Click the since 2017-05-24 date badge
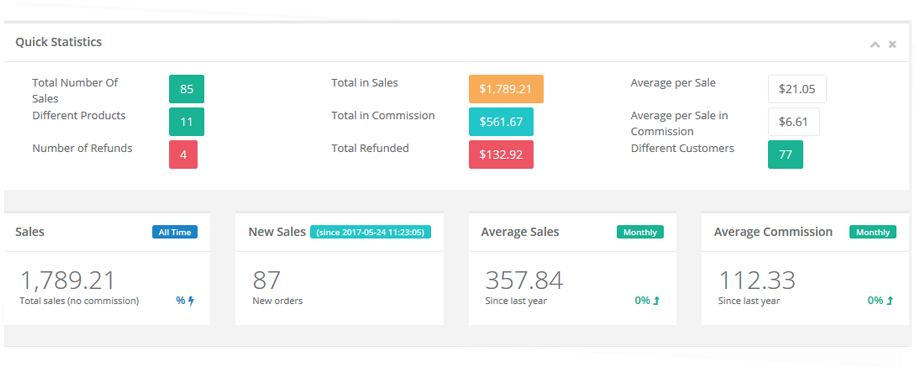917x369 pixels. tap(370, 232)
